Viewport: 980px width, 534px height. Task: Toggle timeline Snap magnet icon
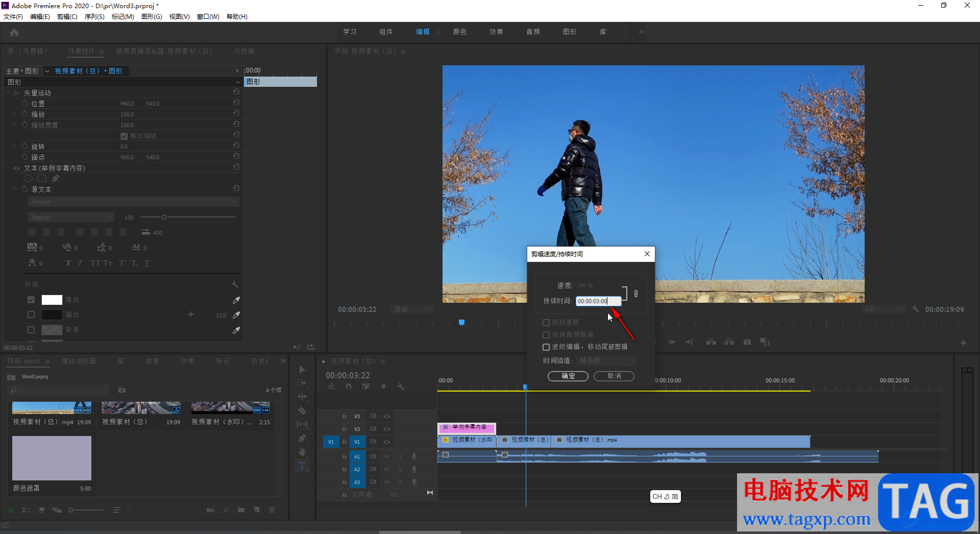(x=349, y=387)
